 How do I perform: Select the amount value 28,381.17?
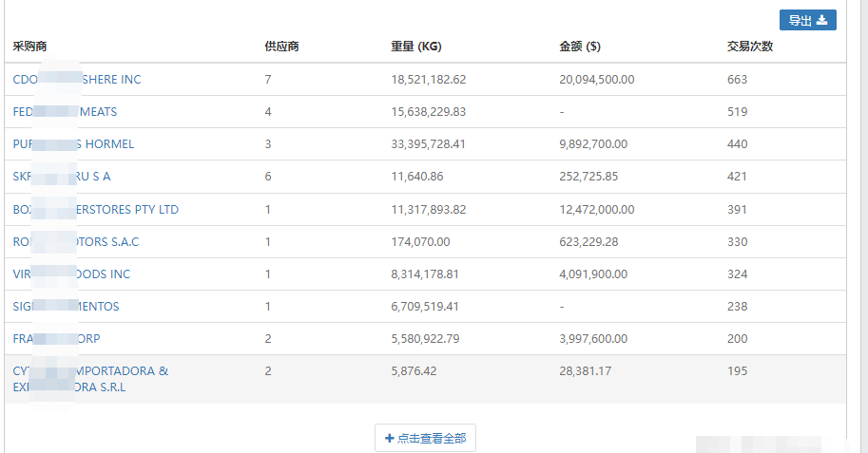point(586,371)
